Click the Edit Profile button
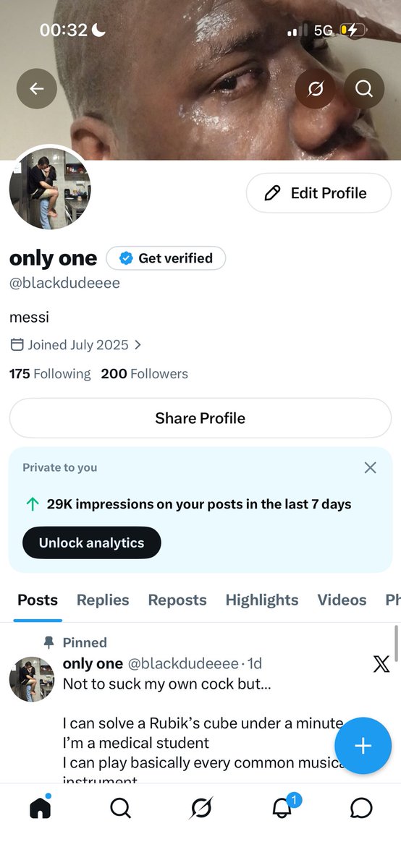The image size is (401, 868). pos(318,193)
